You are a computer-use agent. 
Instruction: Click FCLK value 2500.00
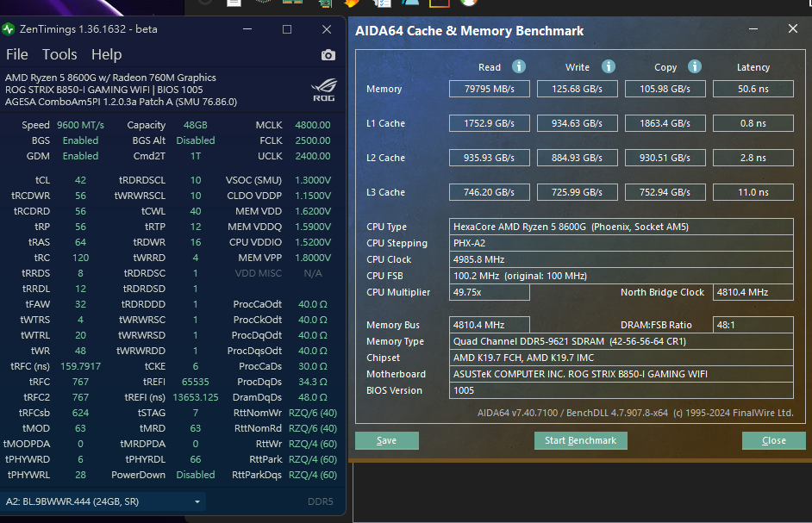coord(313,140)
